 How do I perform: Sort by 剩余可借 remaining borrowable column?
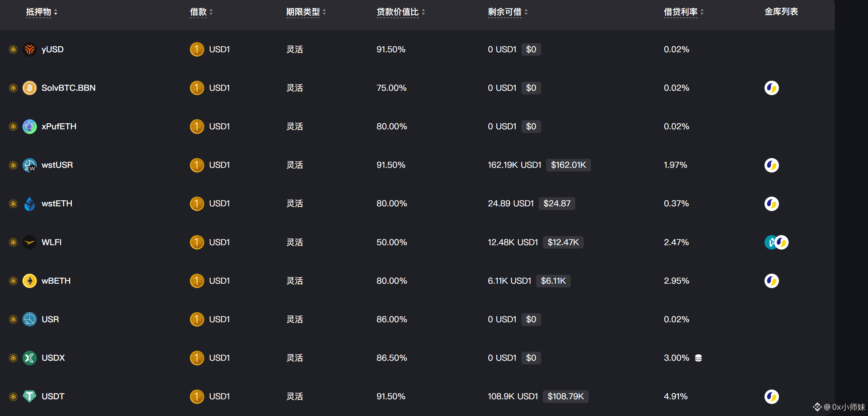(x=507, y=12)
